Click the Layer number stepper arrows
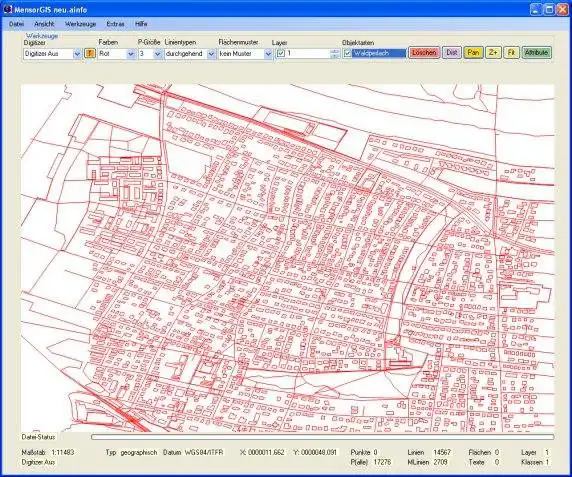 click(x=335, y=54)
